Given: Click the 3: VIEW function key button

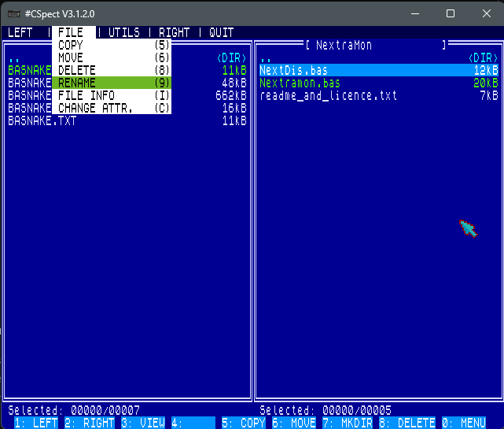Looking at the screenshot, I should tap(143, 423).
